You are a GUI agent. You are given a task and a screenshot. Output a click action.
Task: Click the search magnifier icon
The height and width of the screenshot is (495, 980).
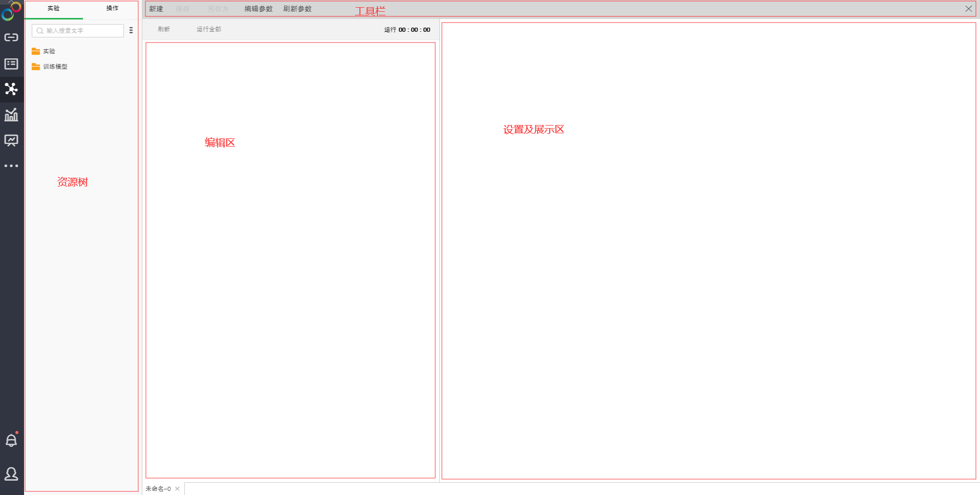(40, 31)
